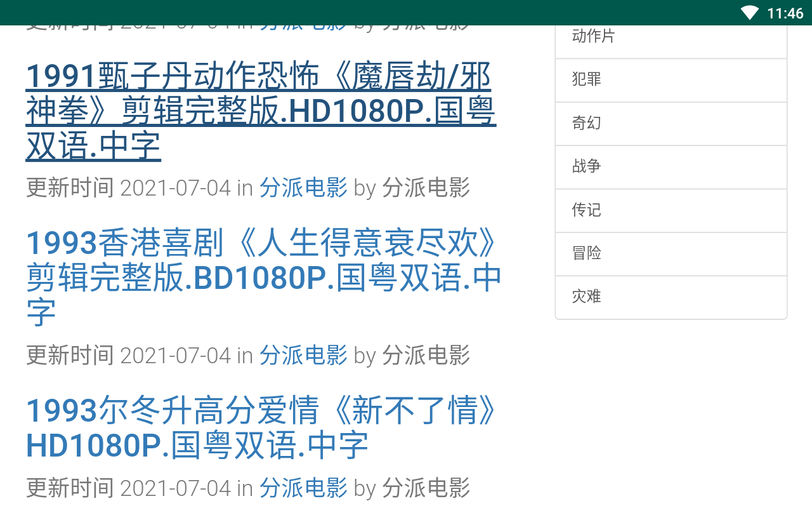812x508 pixels.
Task: Choose the 灾难 genre in sidebar
Action: pyautogui.click(x=671, y=297)
